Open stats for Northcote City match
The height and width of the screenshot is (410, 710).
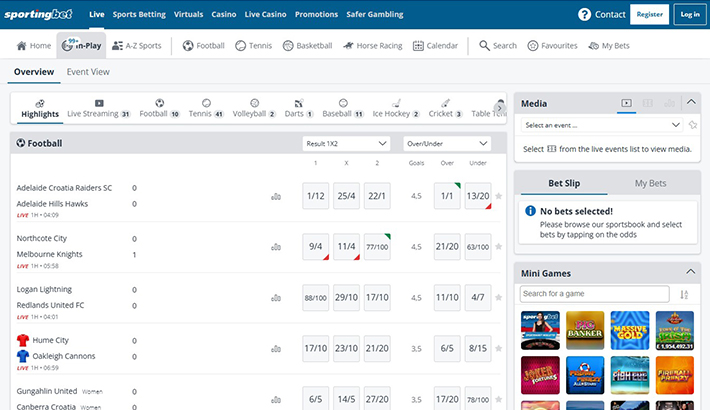pyautogui.click(x=276, y=247)
